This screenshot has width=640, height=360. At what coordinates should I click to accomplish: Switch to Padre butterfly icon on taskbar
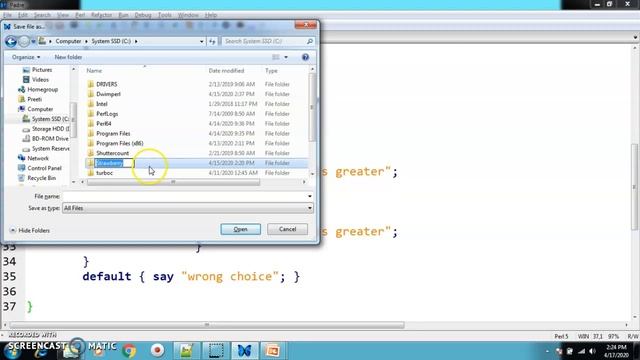click(244, 351)
